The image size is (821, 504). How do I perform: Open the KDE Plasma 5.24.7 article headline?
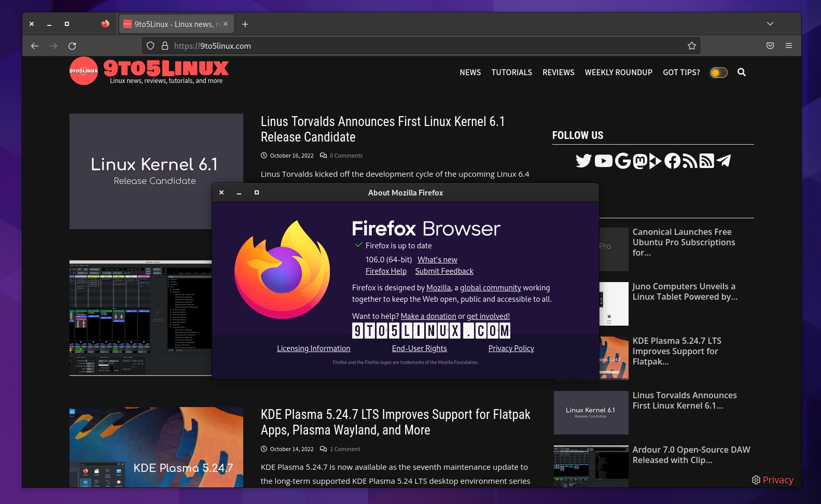(395, 422)
